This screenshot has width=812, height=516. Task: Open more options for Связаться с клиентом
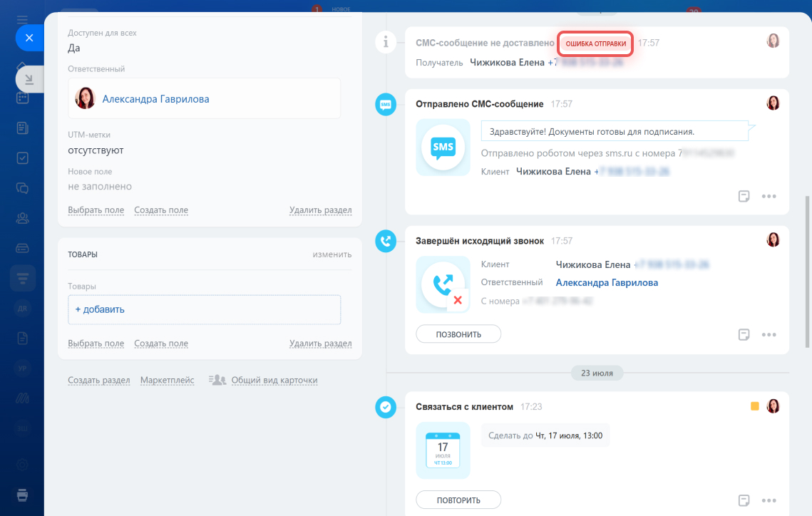tap(769, 500)
